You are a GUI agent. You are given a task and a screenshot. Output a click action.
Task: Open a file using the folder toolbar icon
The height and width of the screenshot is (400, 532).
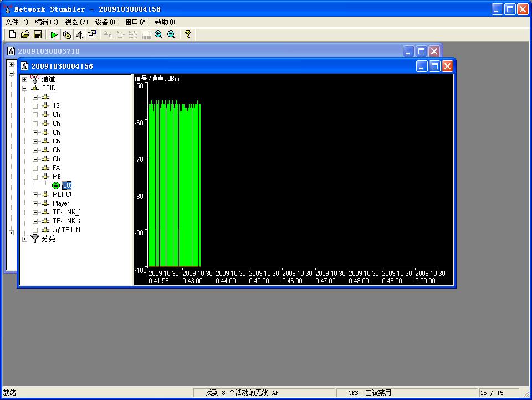(x=25, y=34)
